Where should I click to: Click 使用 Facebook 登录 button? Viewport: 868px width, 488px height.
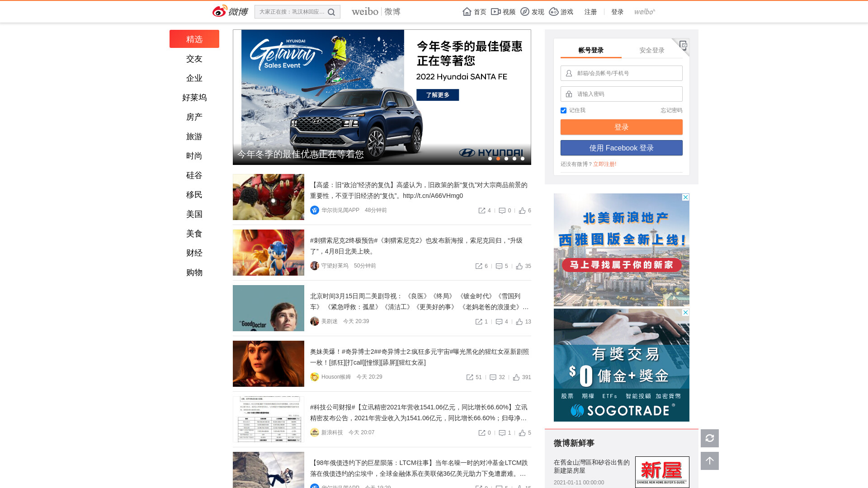(x=622, y=148)
